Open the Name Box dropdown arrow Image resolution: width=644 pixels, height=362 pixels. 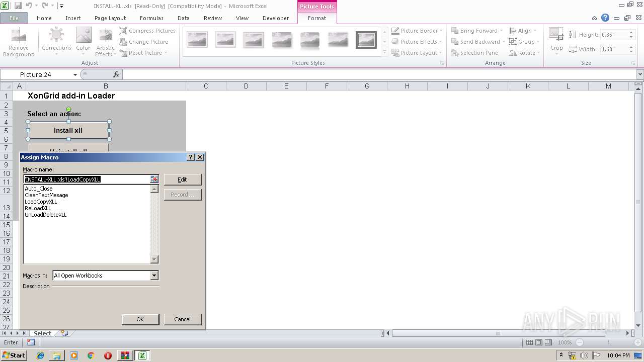tap(75, 74)
